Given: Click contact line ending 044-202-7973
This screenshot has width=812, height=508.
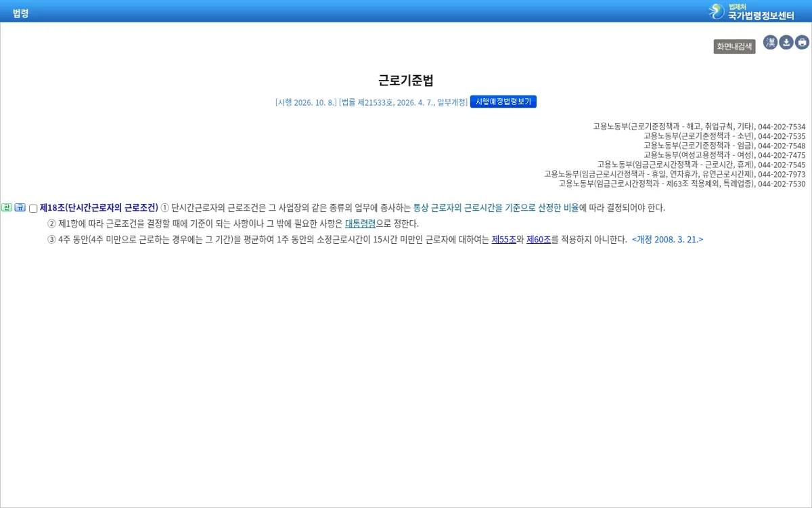Looking at the screenshot, I should click(675, 174).
